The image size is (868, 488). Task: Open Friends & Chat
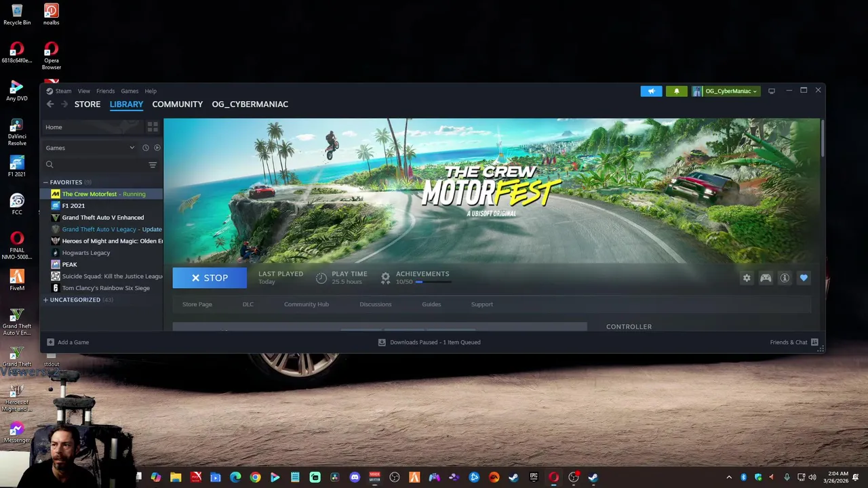point(794,342)
